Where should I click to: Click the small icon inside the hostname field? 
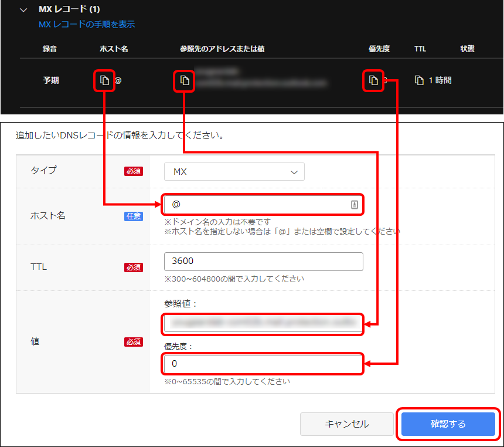pos(355,204)
